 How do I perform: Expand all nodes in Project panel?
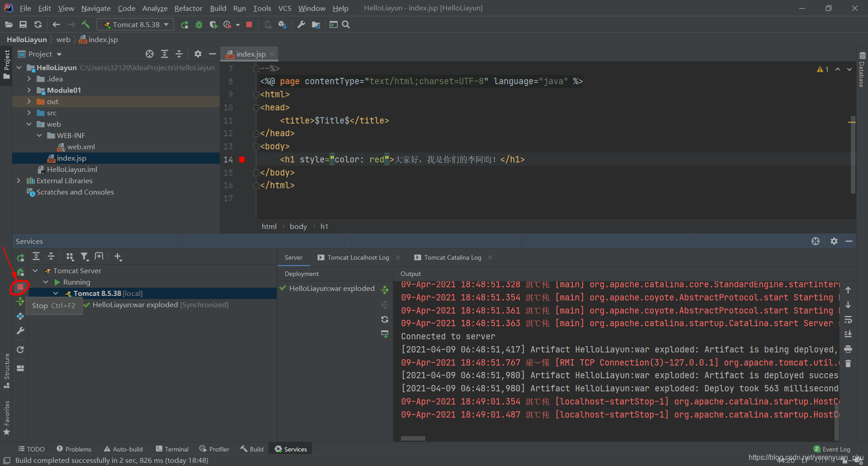click(x=165, y=54)
